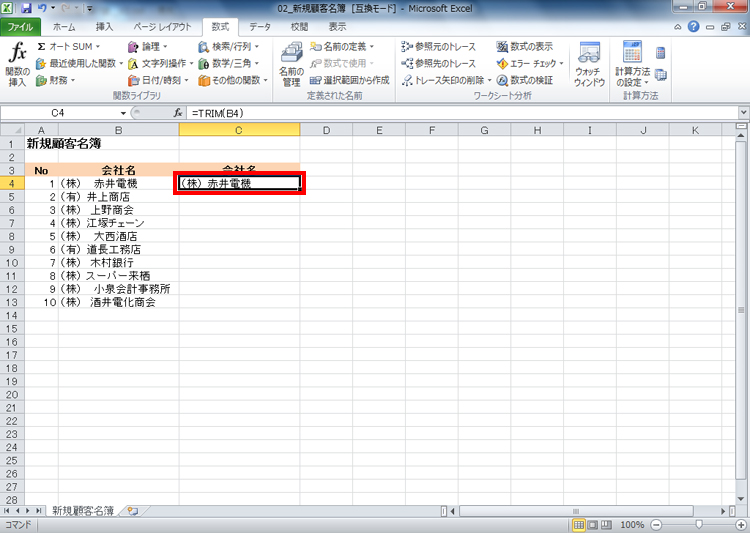Click Create from Selection (選択範囲から作成)
Viewport: 750px width, 533px height.
tap(350, 80)
